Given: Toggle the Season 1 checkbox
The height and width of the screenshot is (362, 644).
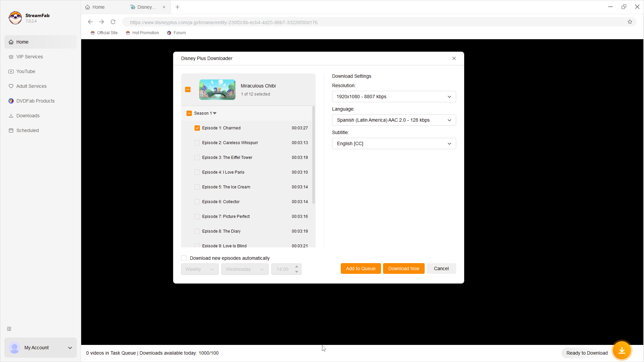Looking at the screenshot, I should (x=189, y=113).
